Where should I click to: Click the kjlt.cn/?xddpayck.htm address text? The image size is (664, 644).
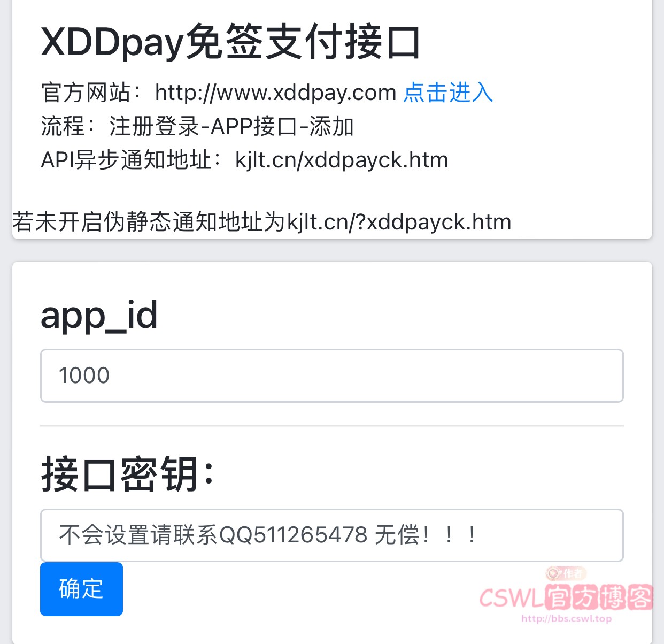point(399,222)
